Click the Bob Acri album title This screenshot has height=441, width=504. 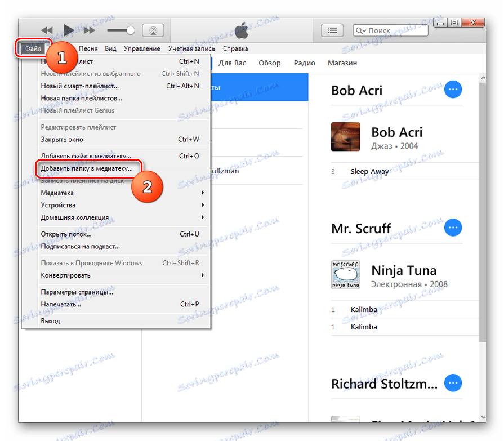click(397, 132)
